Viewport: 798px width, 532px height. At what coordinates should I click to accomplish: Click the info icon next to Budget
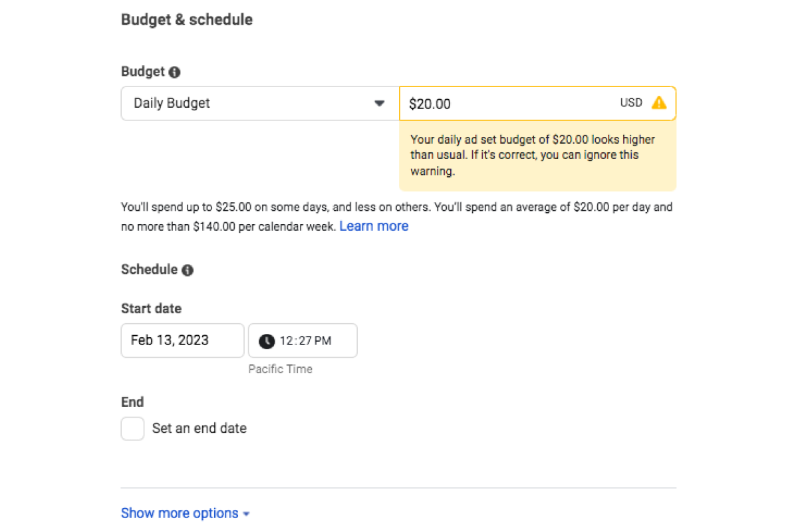174,72
